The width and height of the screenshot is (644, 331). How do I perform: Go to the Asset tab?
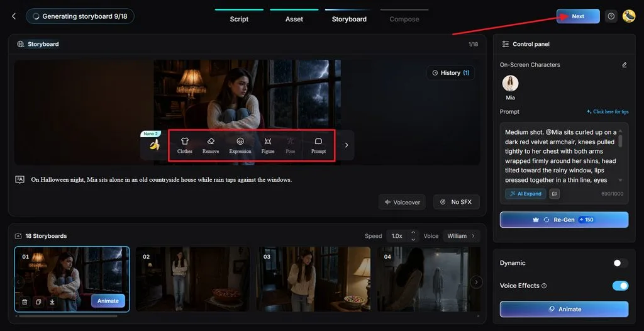click(x=294, y=19)
